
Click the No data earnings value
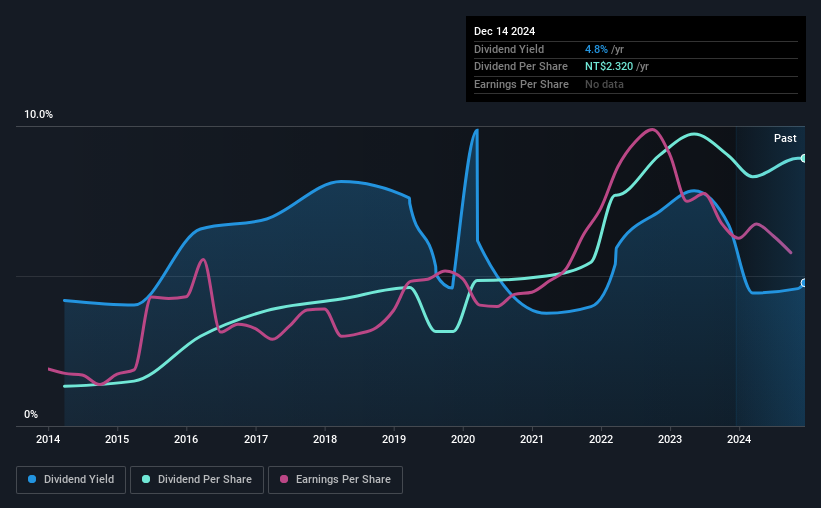tap(604, 84)
